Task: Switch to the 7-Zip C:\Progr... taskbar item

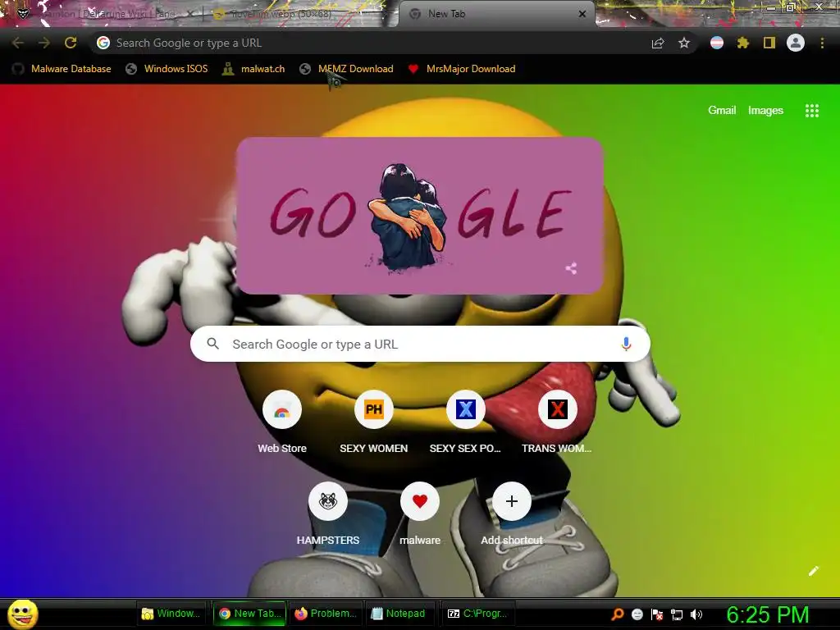Action: (477, 614)
